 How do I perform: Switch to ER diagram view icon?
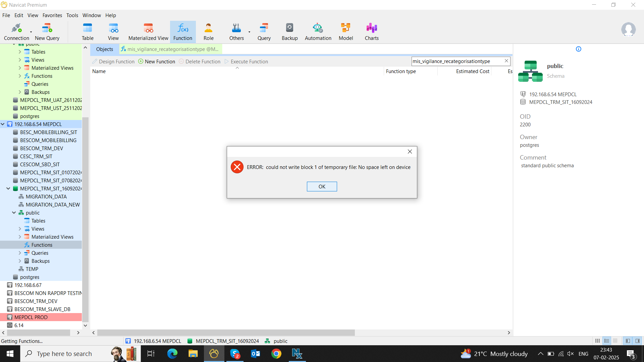(615, 341)
